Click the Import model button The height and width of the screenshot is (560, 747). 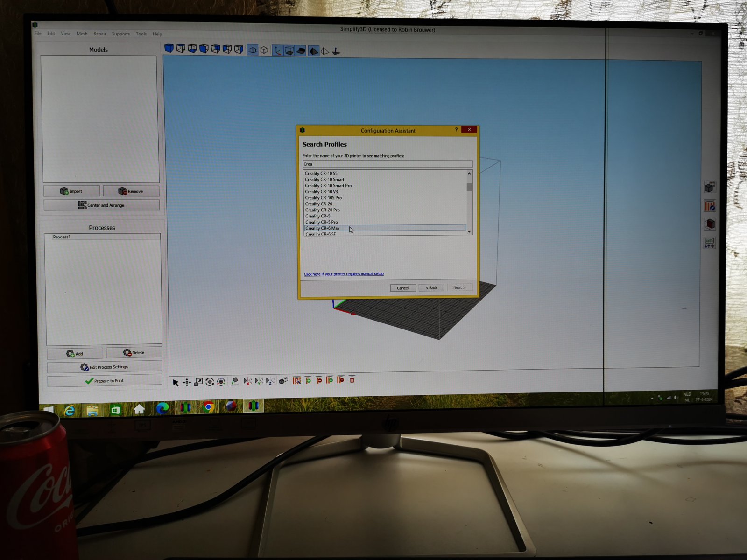(x=71, y=191)
